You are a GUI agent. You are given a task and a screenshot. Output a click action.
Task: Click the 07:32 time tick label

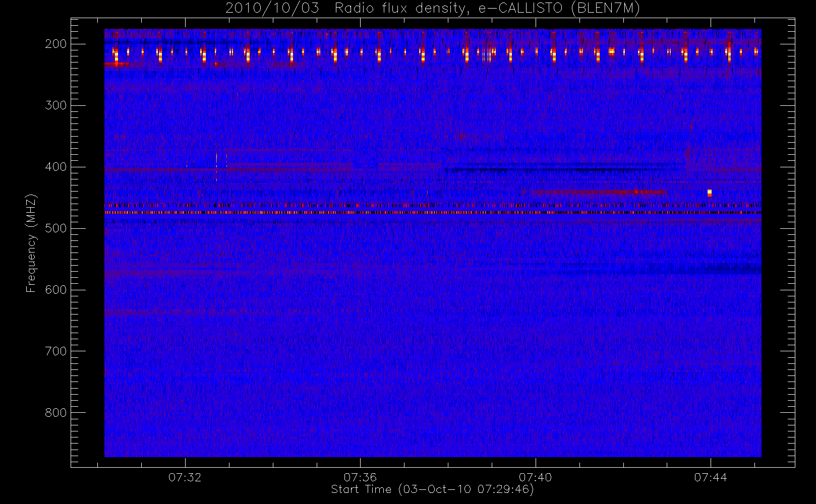tap(185, 477)
